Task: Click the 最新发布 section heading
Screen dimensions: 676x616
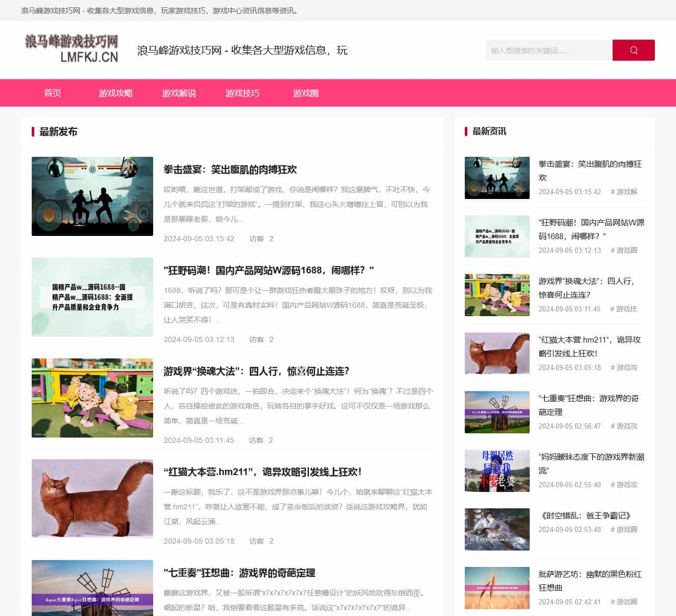Action: (x=59, y=131)
